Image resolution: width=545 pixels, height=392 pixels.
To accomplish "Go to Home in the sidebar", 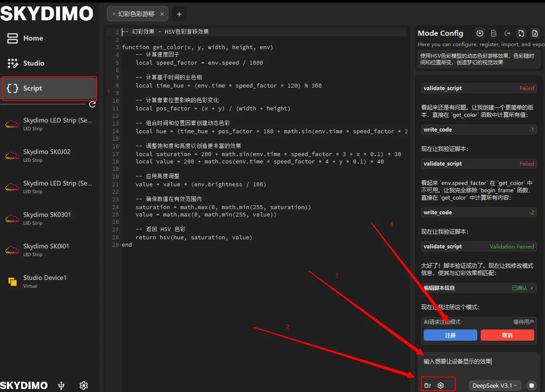I will 33,38.
